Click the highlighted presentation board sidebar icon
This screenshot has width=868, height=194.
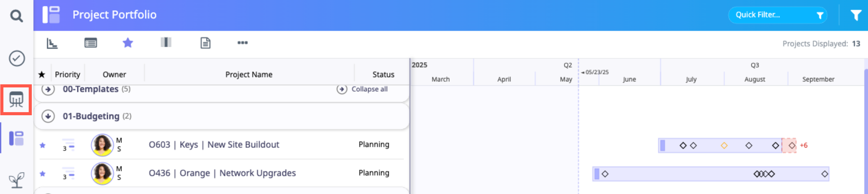(x=16, y=99)
